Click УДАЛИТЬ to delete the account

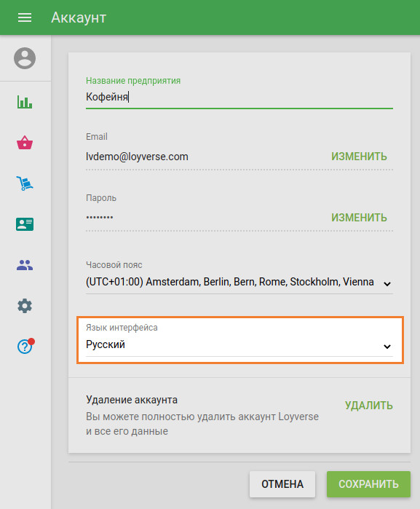click(369, 406)
